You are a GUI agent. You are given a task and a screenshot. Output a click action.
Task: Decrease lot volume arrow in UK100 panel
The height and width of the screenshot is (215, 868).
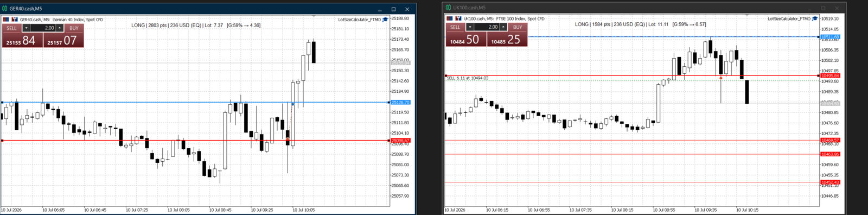pyautogui.click(x=469, y=27)
